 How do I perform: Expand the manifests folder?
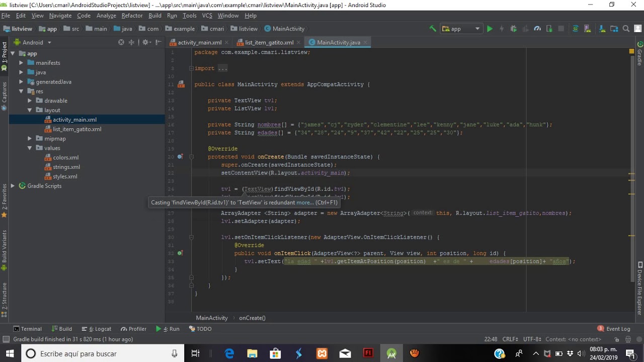(x=21, y=63)
